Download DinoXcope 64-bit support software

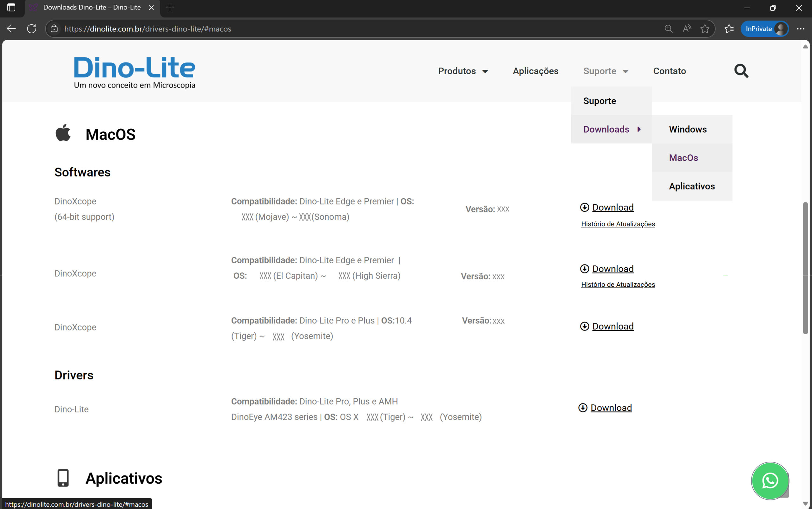[x=612, y=207]
